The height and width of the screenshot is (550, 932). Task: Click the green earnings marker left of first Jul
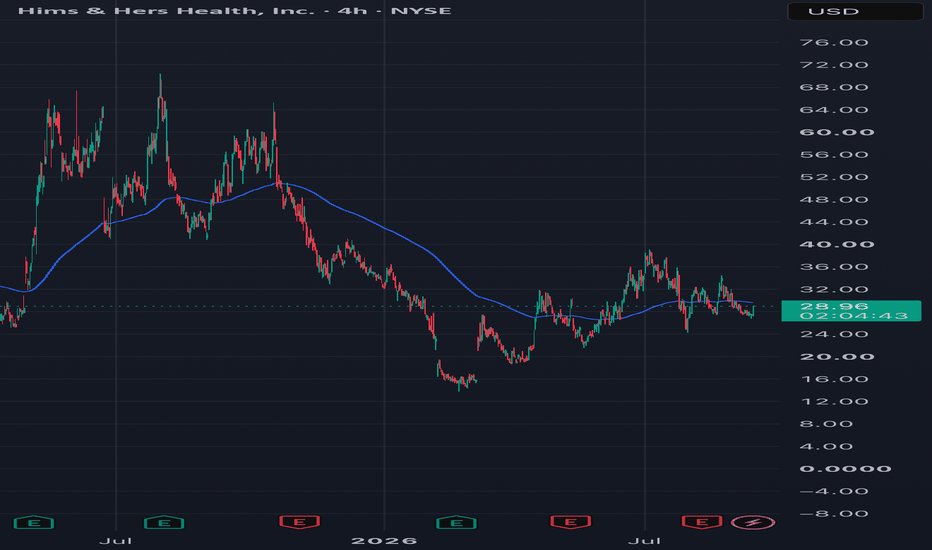point(34,523)
